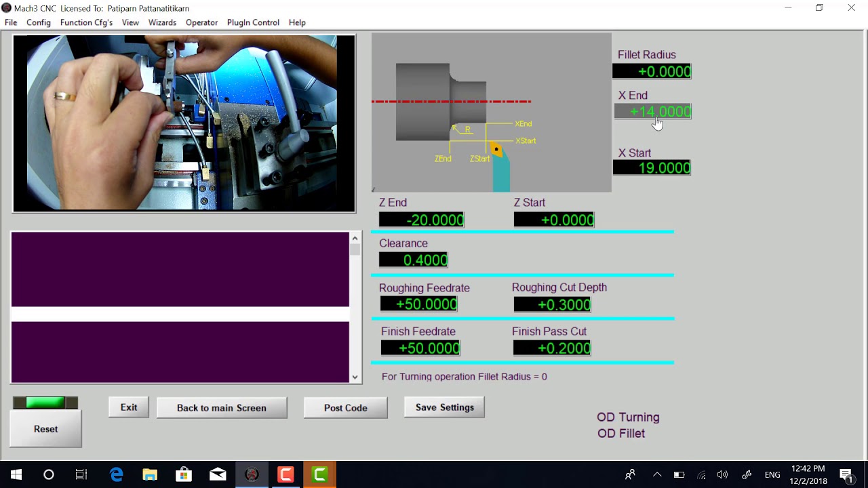Open the File menu
Image resolution: width=868 pixels, height=488 pixels.
(11, 22)
